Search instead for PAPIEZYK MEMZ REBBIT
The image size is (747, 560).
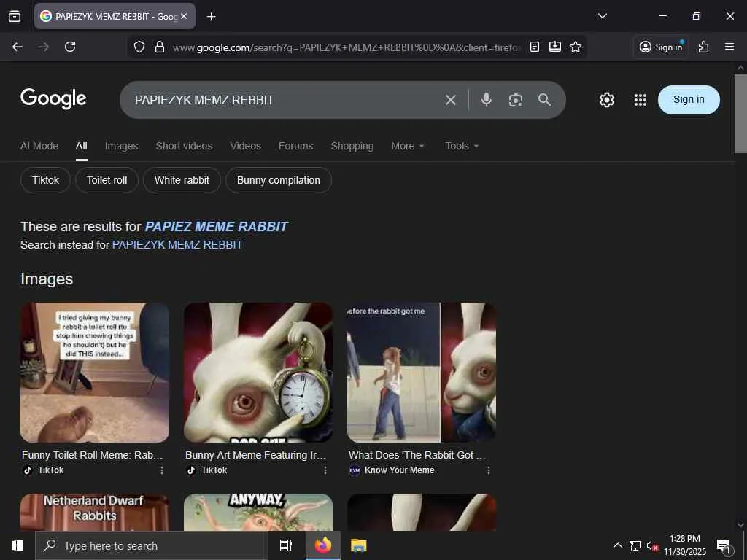[177, 245]
